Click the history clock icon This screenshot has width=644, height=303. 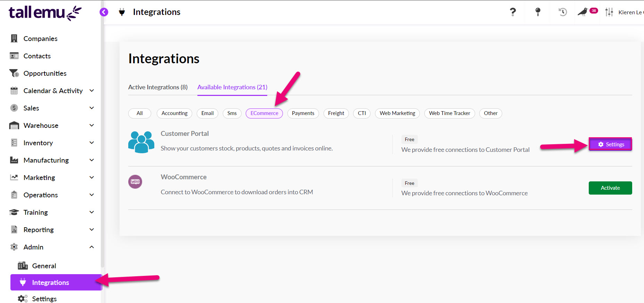[563, 12]
